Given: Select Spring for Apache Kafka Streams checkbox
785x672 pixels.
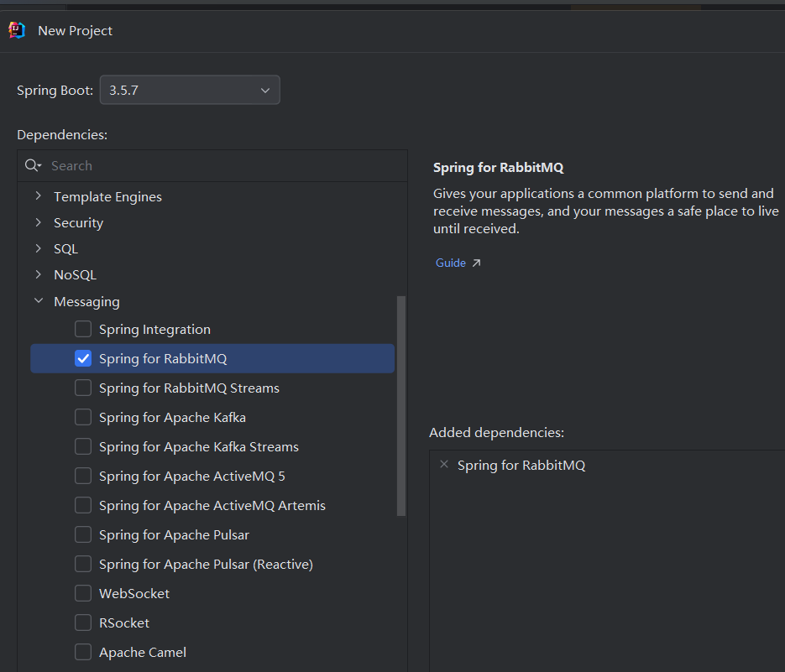Looking at the screenshot, I should pyautogui.click(x=83, y=446).
